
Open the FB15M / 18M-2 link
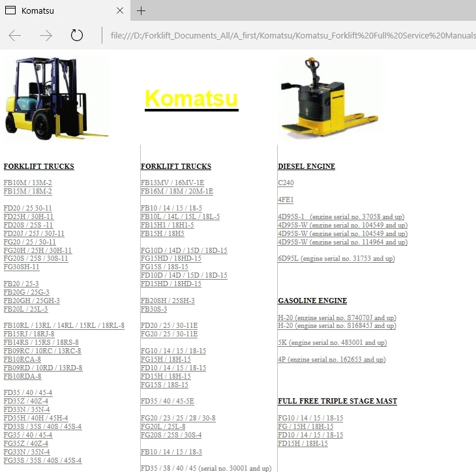27,191
